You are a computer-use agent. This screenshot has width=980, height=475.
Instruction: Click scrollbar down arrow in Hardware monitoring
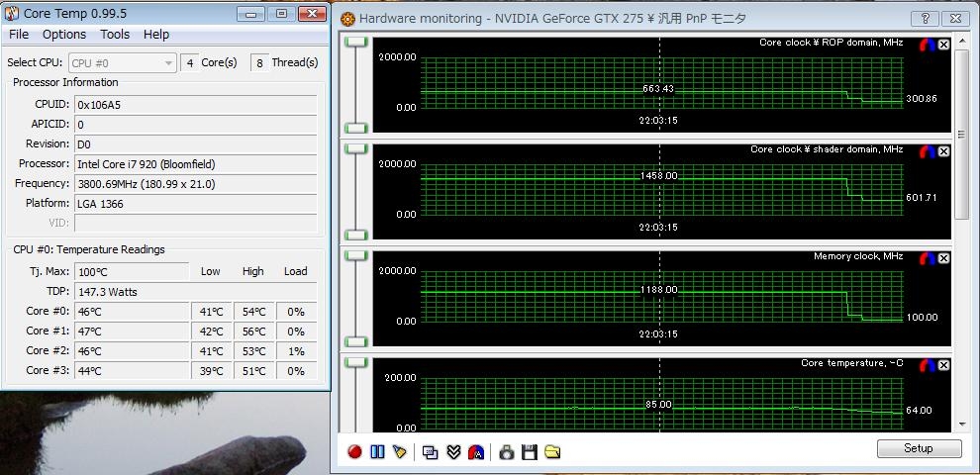[961, 424]
